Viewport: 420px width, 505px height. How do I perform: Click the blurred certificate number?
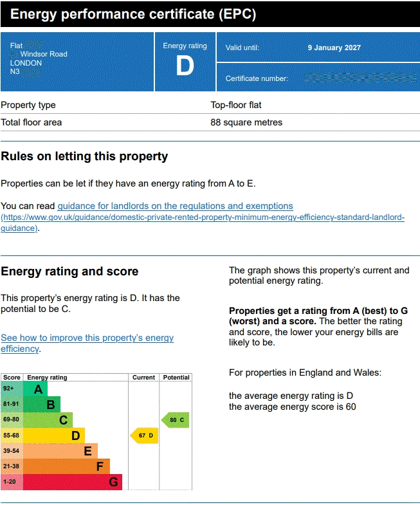click(361, 78)
